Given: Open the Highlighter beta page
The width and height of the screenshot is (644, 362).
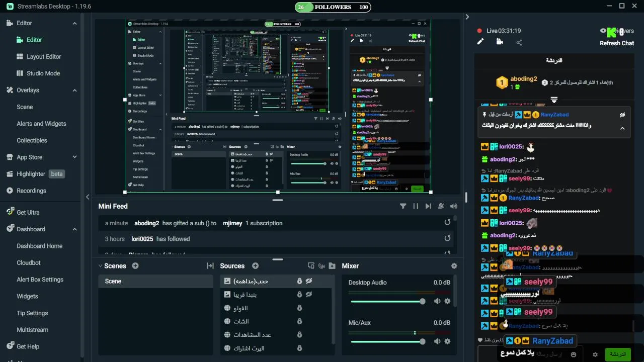Looking at the screenshot, I should (x=35, y=174).
